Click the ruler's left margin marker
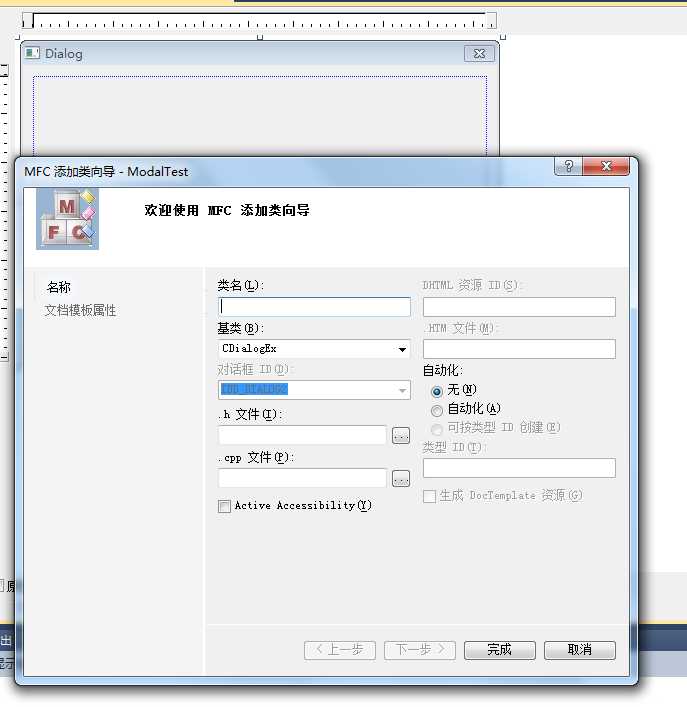Image resolution: width=687 pixels, height=707 pixels. click(28, 20)
